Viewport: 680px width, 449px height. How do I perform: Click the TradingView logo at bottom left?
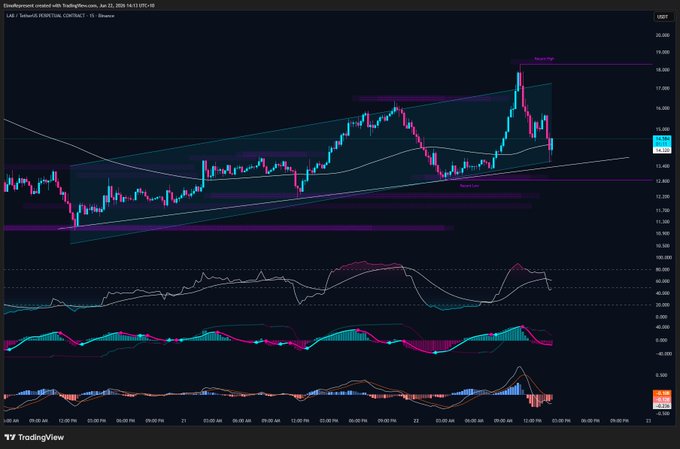coord(34,437)
